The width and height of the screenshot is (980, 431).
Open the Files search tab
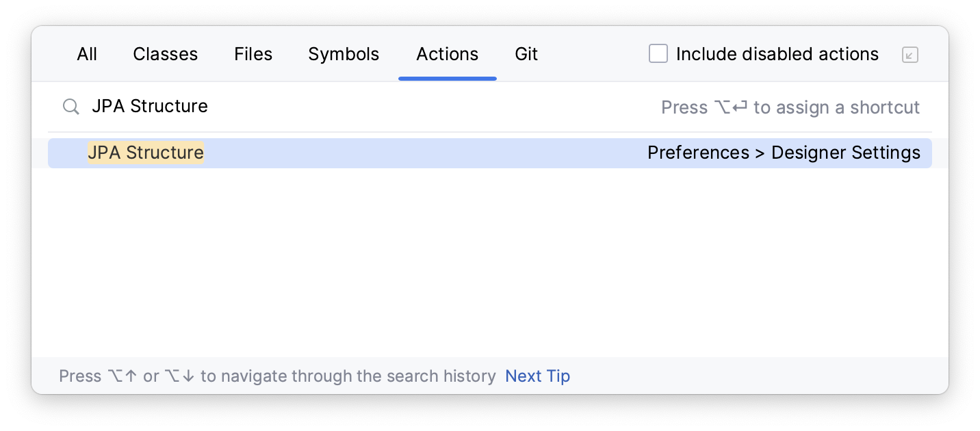253,54
